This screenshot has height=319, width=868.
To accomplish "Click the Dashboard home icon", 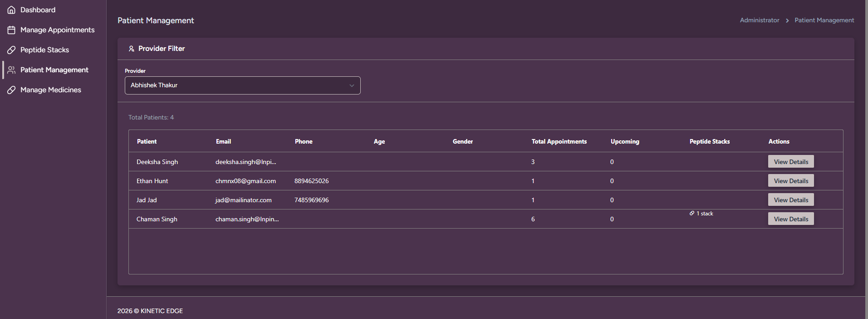I will pos(11,10).
